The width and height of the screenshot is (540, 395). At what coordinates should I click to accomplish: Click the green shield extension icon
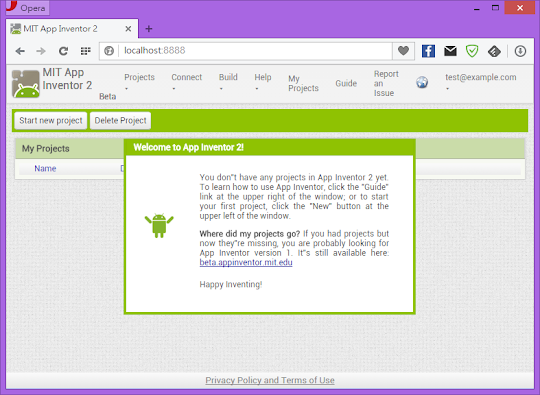(x=472, y=51)
